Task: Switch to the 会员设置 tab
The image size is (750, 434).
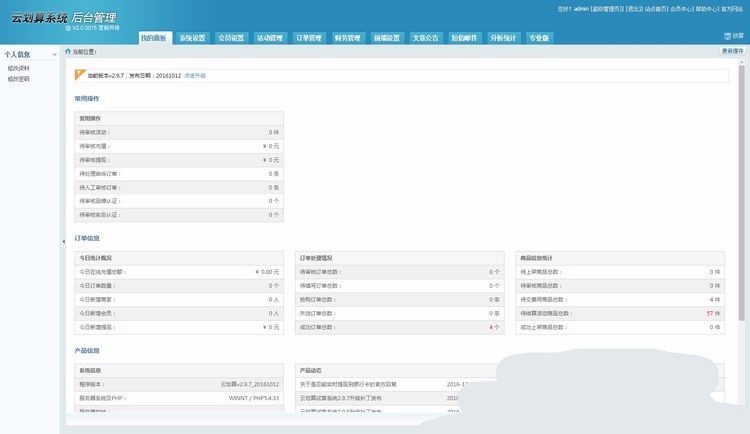Action: pos(231,38)
